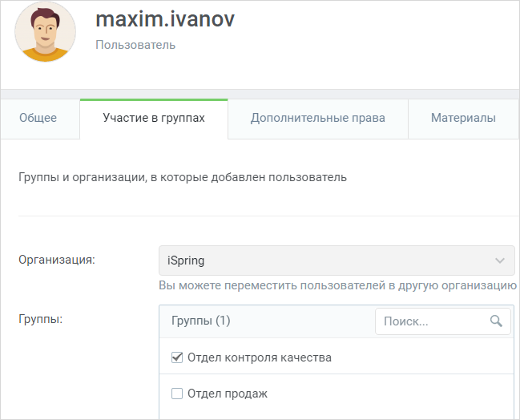Click the maxim.ivanov username heading
Image resolution: width=520 pixels, height=420 pixels.
tap(165, 19)
